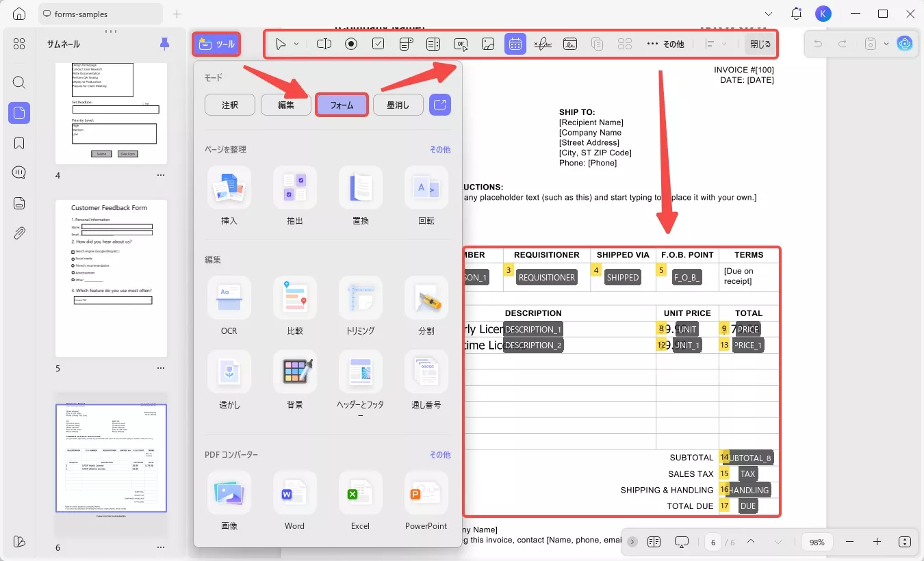
Task: Select the date field tool in the toolbar
Action: pyautogui.click(x=515, y=43)
